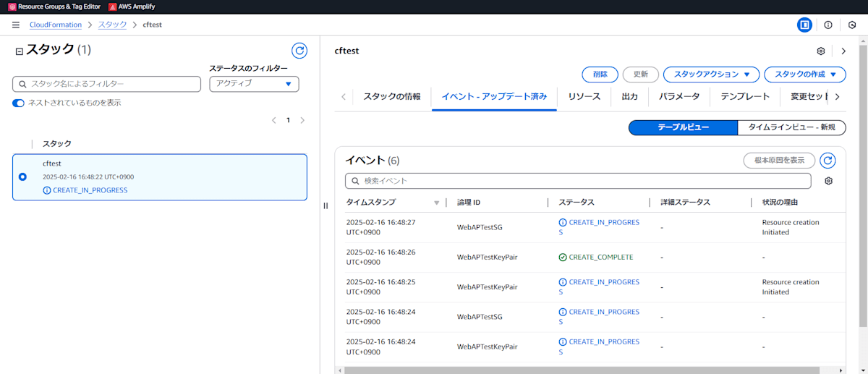The image size is (868, 374).
Task: Go to next stack list page
Action: pos(302,120)
